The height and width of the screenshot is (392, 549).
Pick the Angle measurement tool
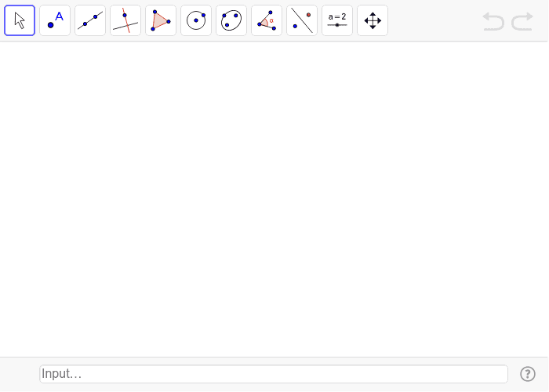coord(267,20)
